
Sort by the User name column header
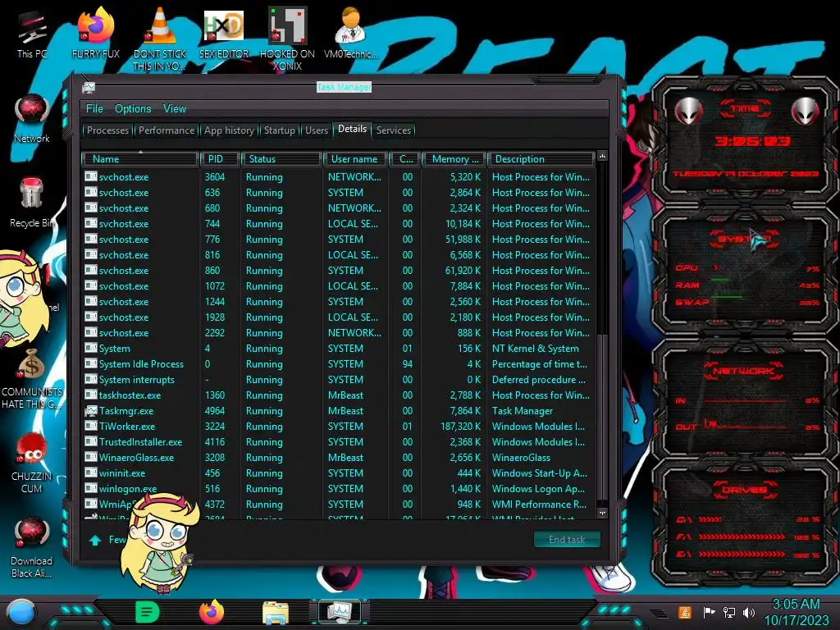(354, 159)
